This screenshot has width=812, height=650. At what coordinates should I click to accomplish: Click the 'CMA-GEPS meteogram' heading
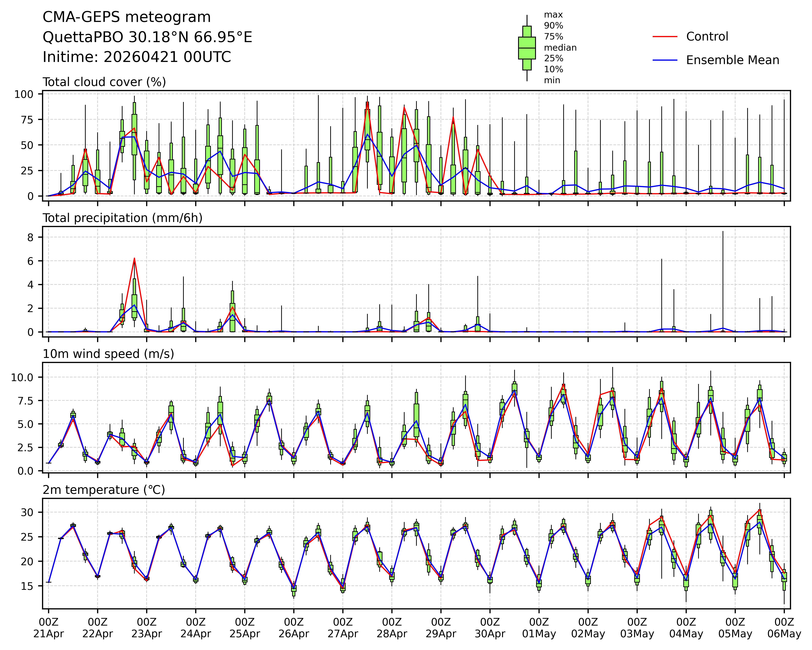tap(127, 17)
